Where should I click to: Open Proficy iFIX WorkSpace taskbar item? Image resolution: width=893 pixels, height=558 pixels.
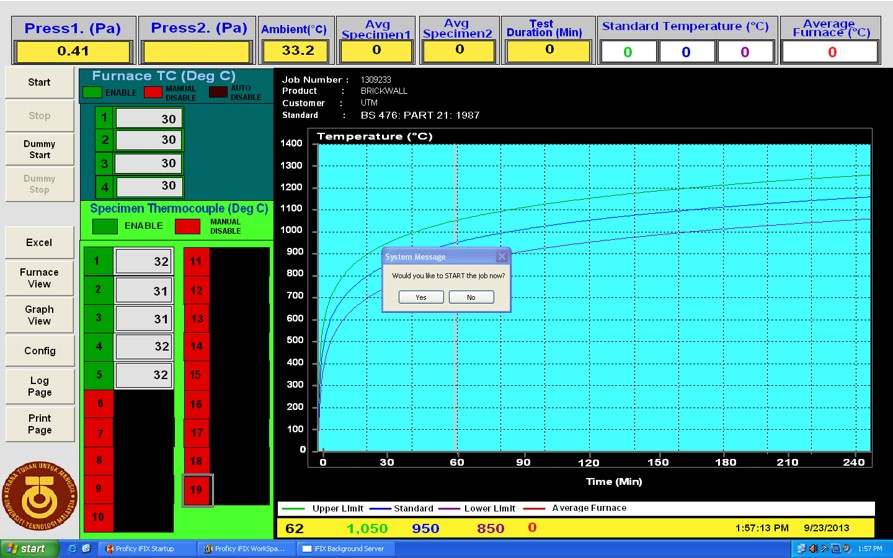pos(248,549)
